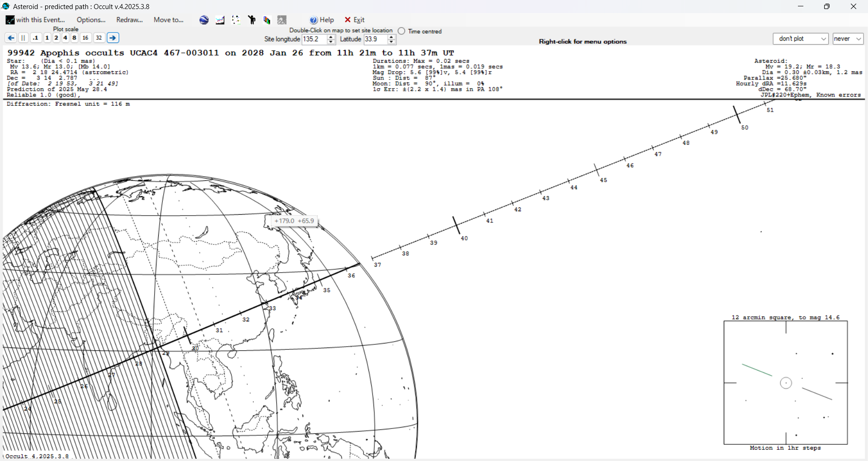This screenshot has width=868, height=461.
Task: Click the minute 50 marker on shadow path
Action: point(737,114)
